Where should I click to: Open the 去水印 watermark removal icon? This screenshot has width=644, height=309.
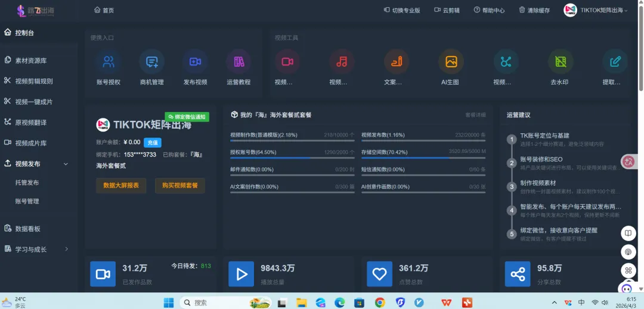561,62
